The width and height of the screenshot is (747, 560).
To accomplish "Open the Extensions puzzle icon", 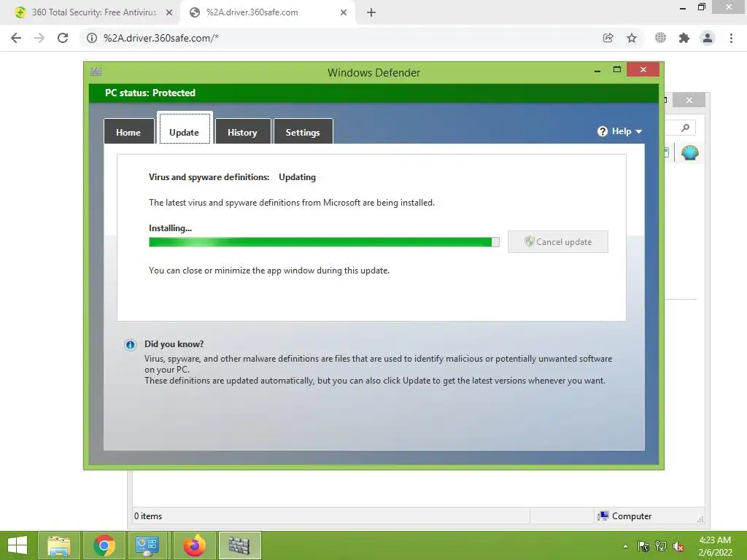I will click(684, 38).
